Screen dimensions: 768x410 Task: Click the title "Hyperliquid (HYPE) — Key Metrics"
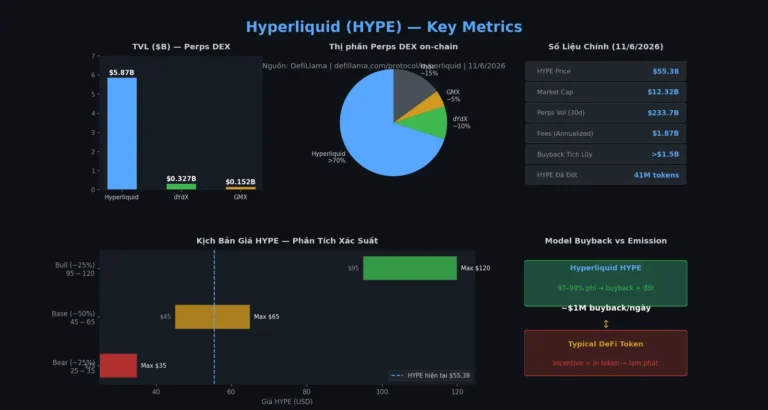(384, 27)
